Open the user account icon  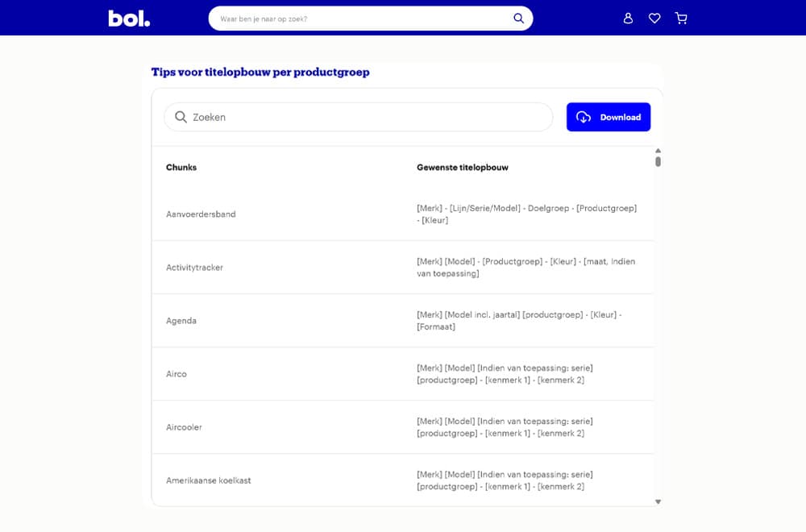[x=628, y=19]
